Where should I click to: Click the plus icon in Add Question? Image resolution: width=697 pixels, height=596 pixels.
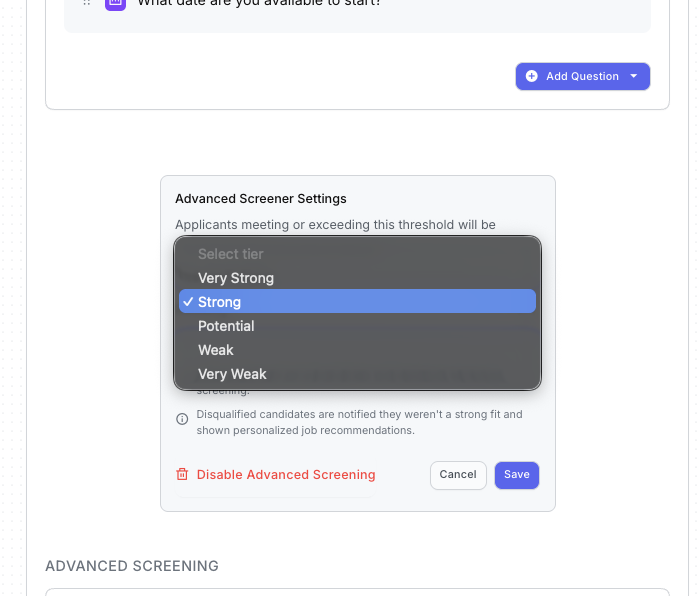tap(531, 76)
